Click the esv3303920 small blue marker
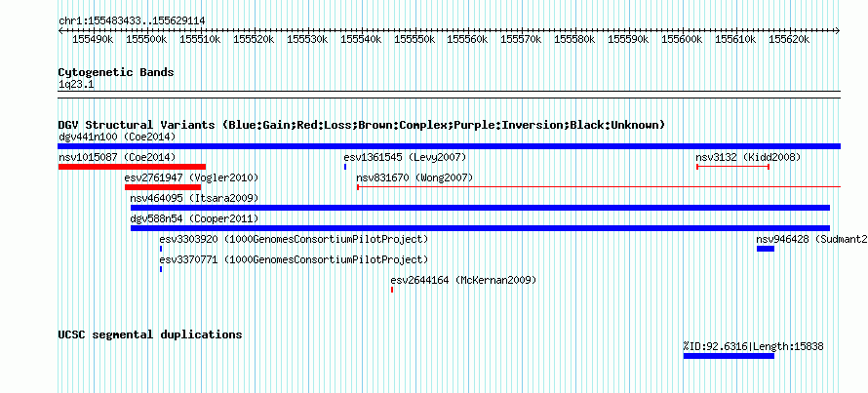 point(161,249)
